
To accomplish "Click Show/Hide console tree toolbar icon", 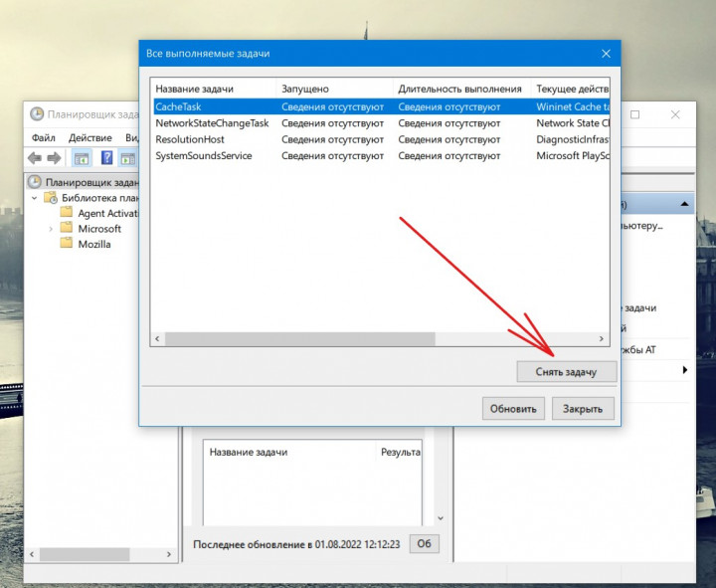I will pyautogui.click(x=82, y=158).
